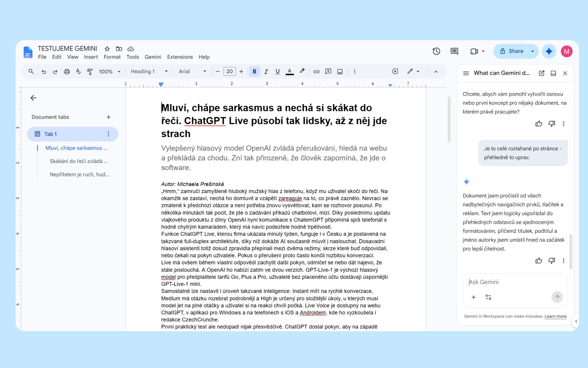Search the menus with magnifier icon

point(31,71)
